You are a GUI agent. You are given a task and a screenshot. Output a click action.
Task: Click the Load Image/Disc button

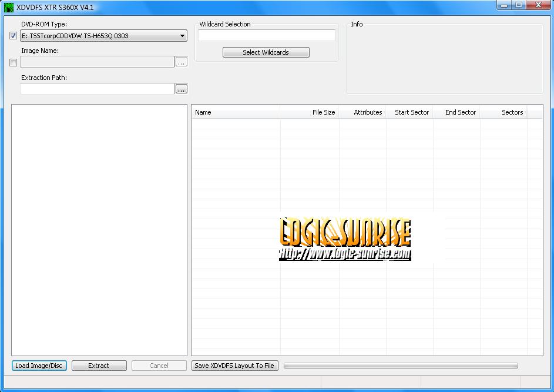39,366
